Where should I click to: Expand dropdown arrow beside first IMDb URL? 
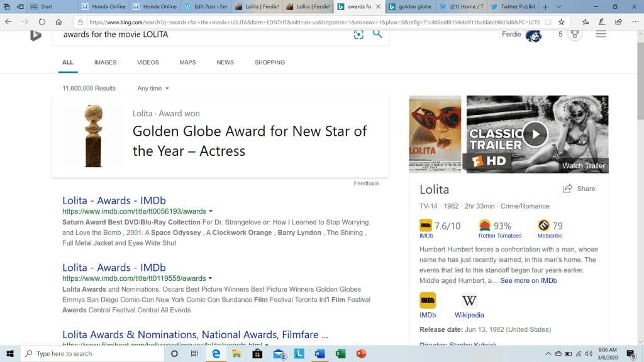pyautogui.click(x=211, y=212)
